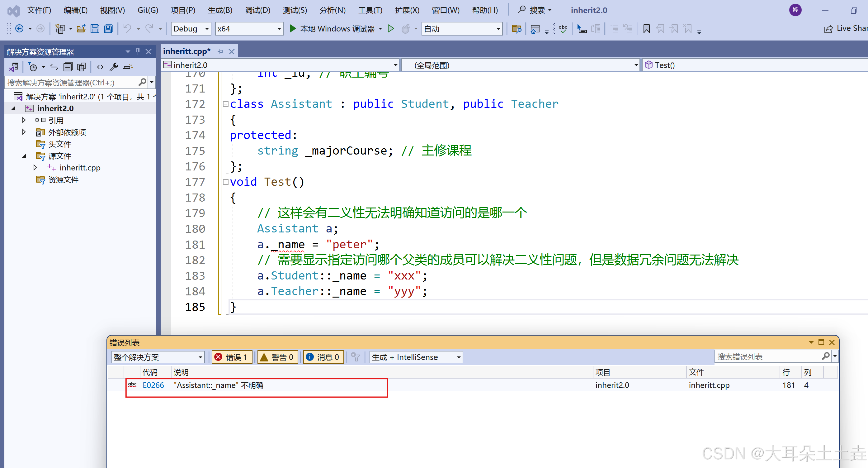Undo the last edit
Screen dimensions: 868x468
127,29
